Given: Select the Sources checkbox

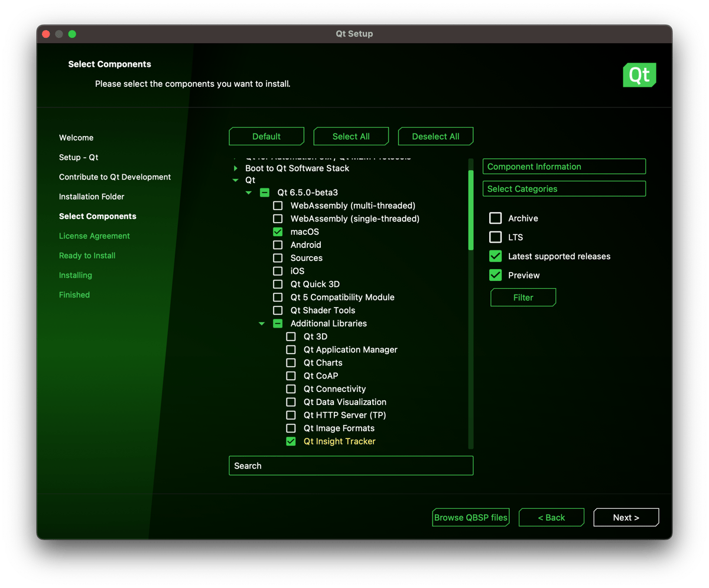Looking at the screenshot, I should coord(278,257).
